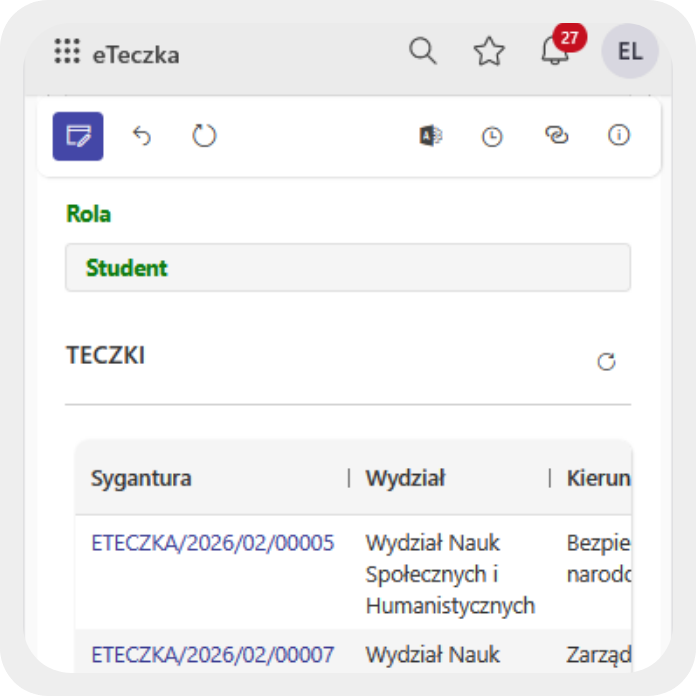Click the Rola field showing Student
The image size is (696, 696).
point(347,268)
